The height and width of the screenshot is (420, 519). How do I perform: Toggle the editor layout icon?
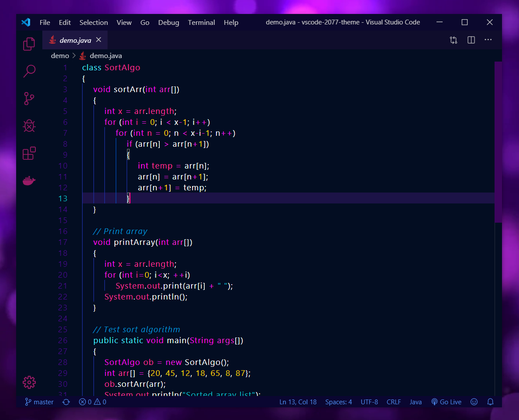[x=471, y=40]
